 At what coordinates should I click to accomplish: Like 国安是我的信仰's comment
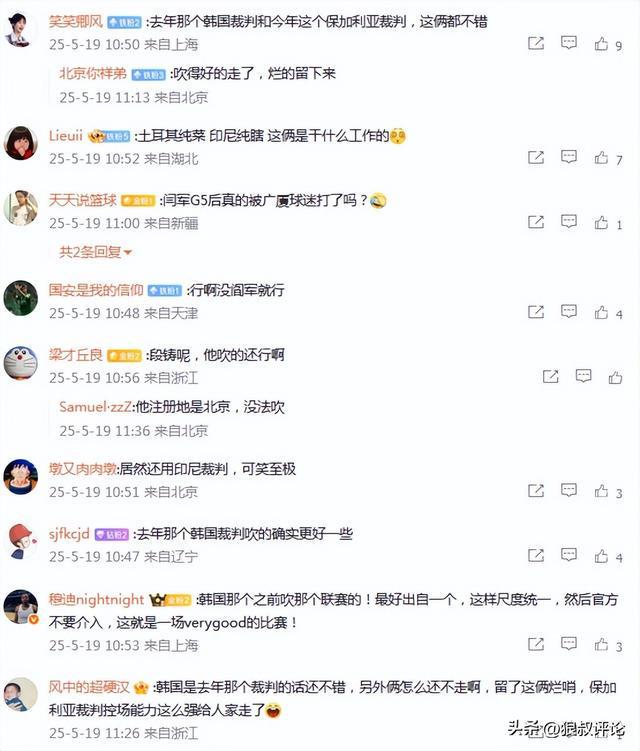(601, 312)
